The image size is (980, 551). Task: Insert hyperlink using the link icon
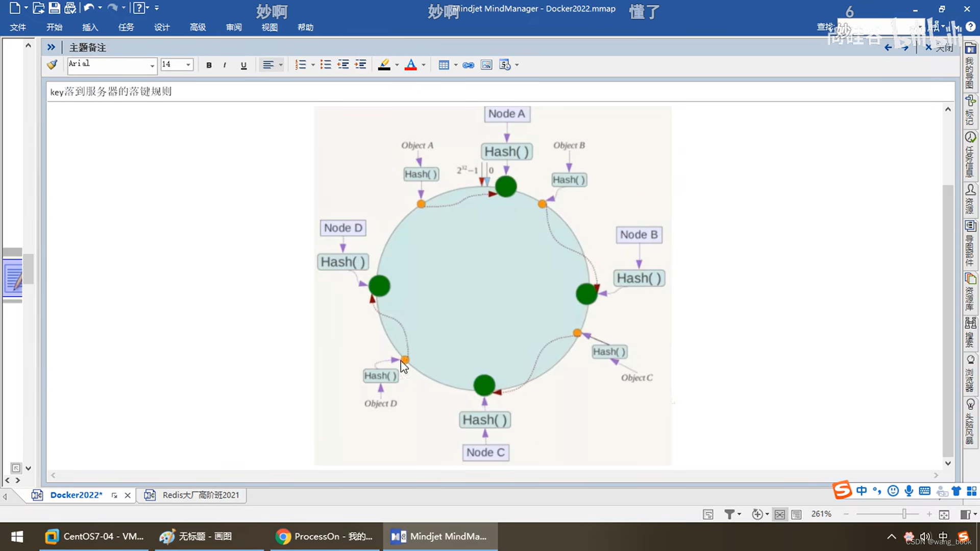point(468,65)
